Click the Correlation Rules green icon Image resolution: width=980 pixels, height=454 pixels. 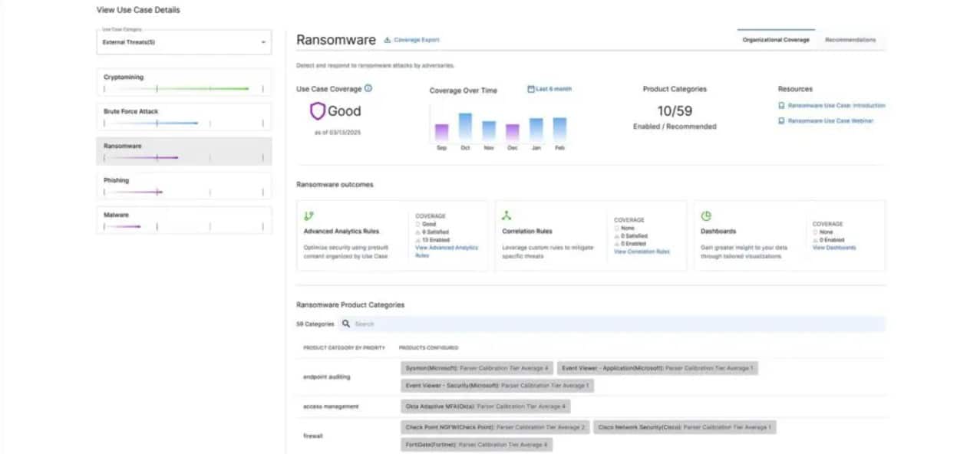pos(506,216)
